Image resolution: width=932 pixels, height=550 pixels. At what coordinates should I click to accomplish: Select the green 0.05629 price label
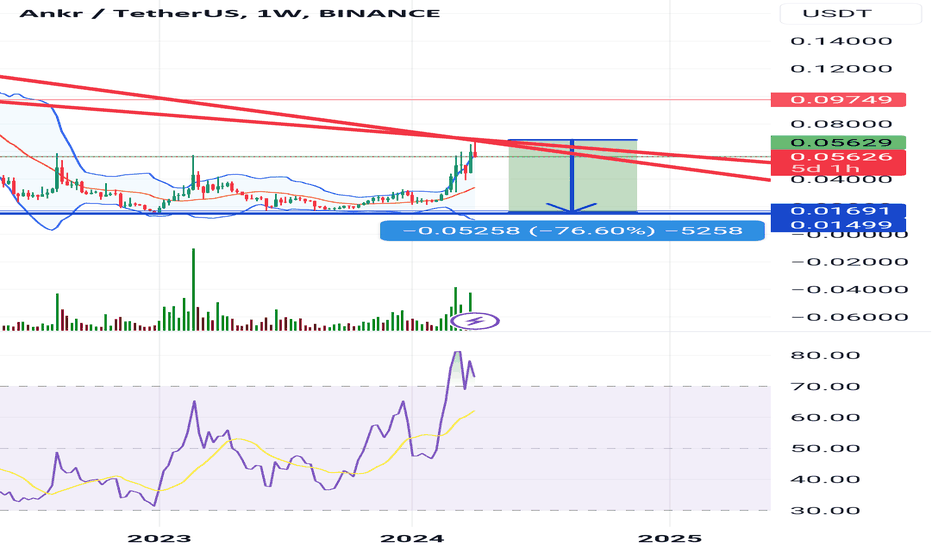pyautogui.click(x=838, y=142)
